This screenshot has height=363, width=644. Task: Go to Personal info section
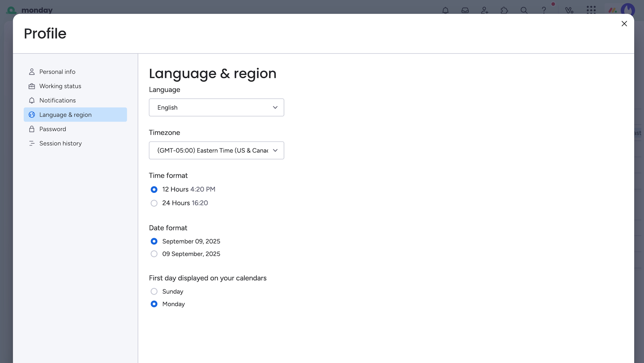coord(75,72)
